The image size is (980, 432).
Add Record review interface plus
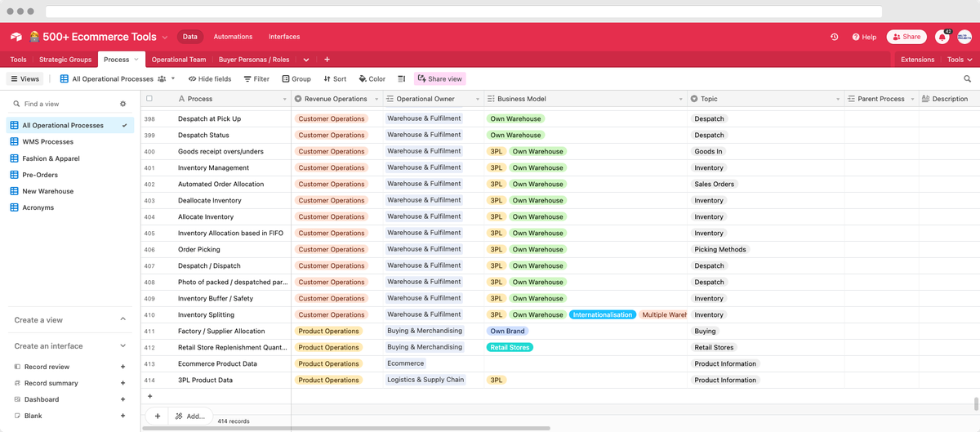[122, 367]
